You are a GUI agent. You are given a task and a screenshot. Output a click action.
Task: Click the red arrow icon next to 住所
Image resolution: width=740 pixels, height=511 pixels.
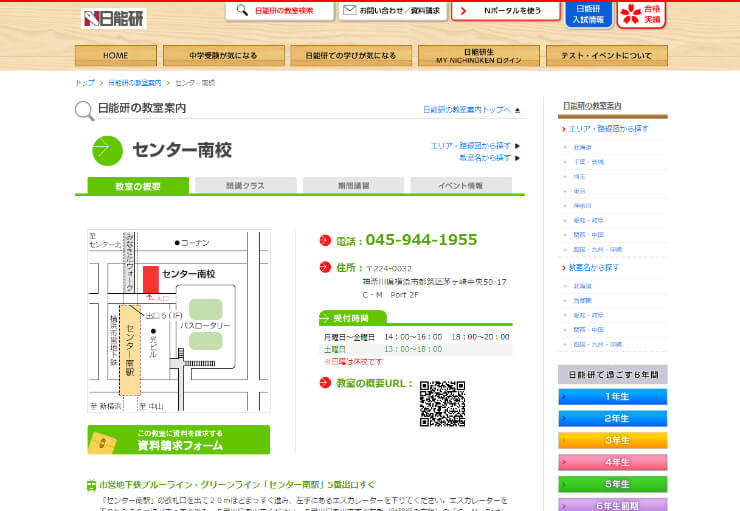tap(325, 267)
